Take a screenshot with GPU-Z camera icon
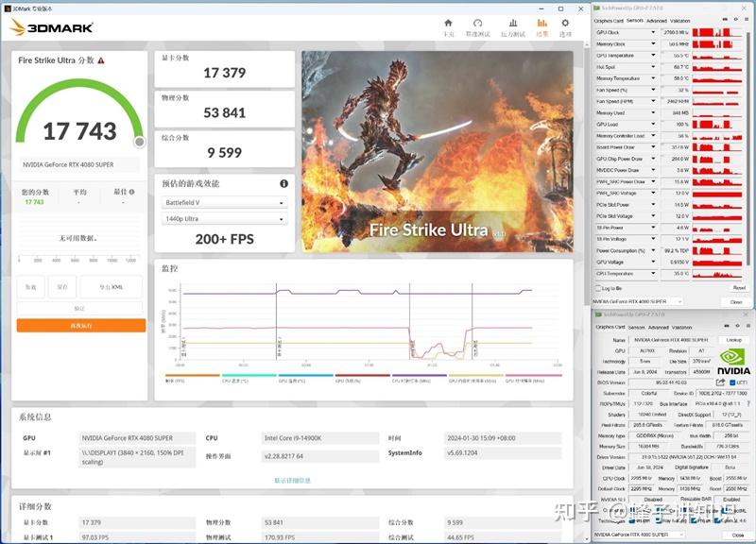The width and height of the screenshot is (756, 544). (724, 20)
